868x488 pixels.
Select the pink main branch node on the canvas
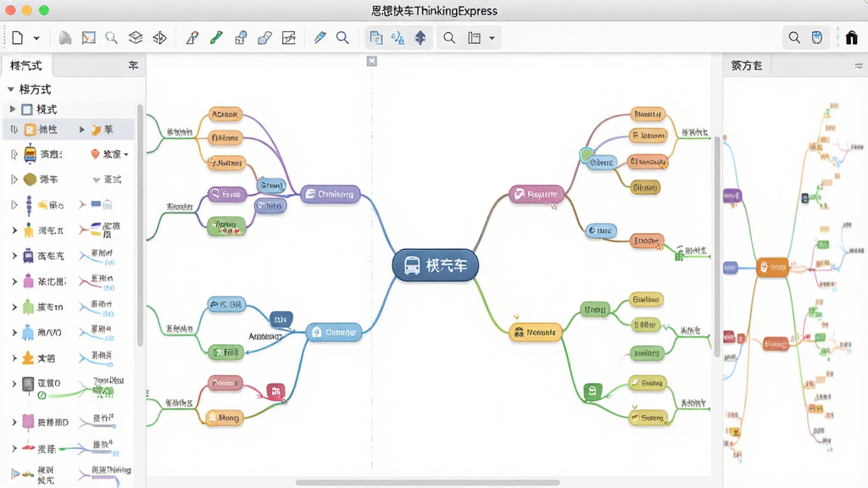[537, 194]
